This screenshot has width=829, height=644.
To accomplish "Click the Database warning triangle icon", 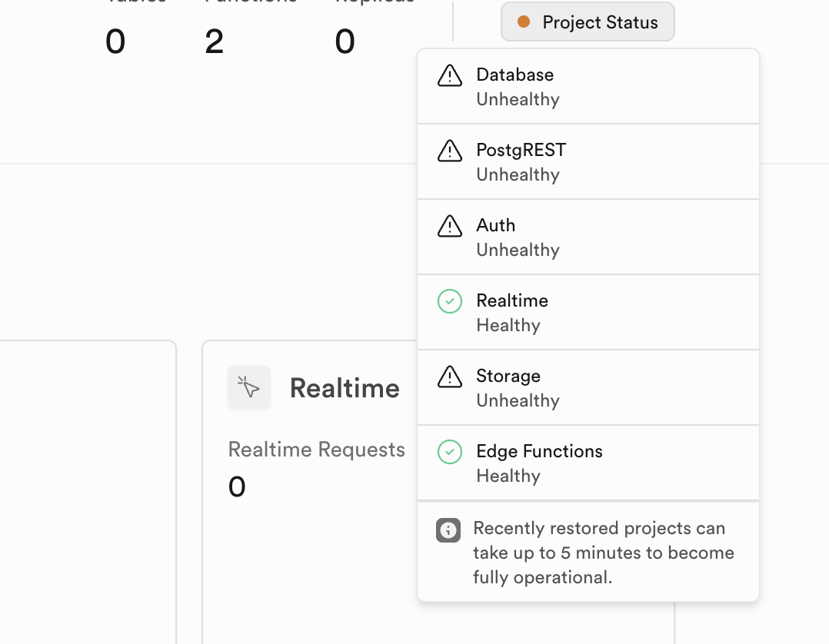I will coord(450,75).
